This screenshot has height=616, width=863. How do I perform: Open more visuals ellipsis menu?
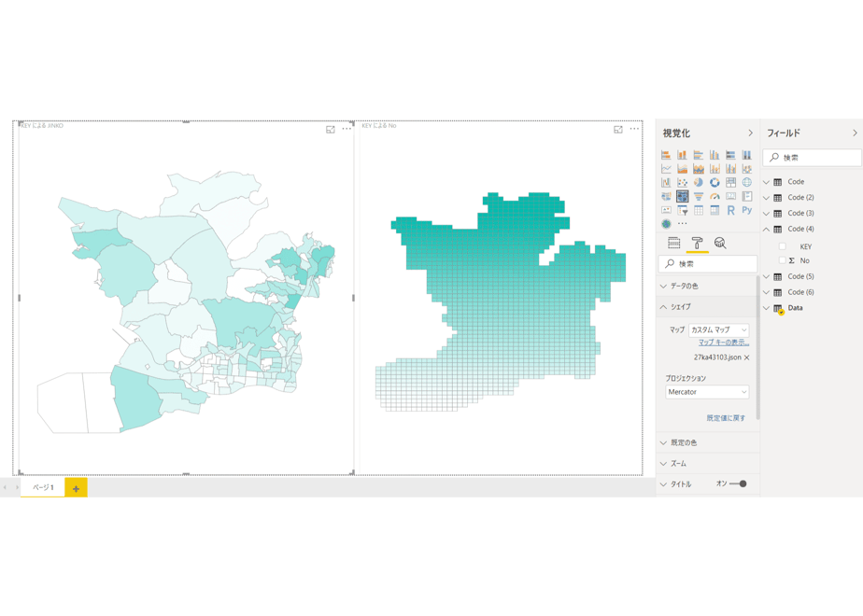(x=683, y=223)
